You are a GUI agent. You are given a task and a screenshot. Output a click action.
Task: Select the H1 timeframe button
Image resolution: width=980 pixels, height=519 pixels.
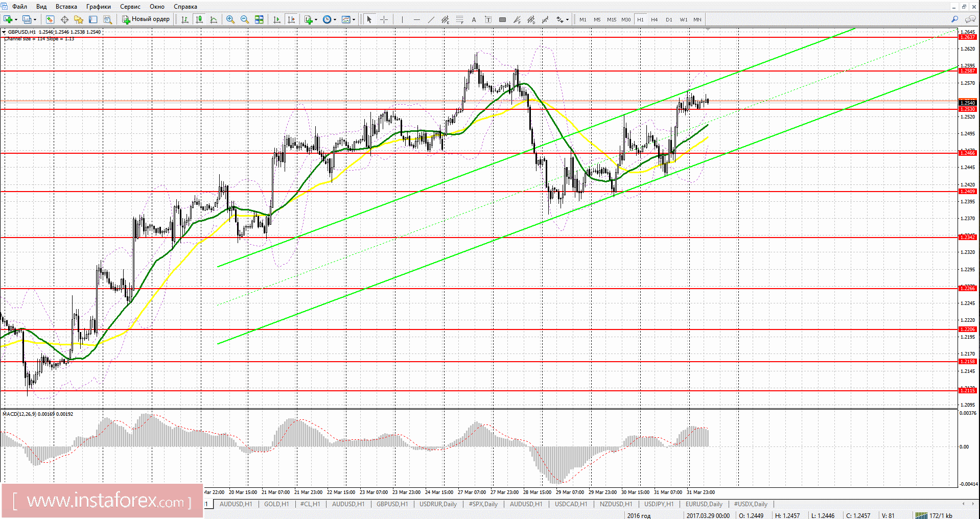coord(640,19)
